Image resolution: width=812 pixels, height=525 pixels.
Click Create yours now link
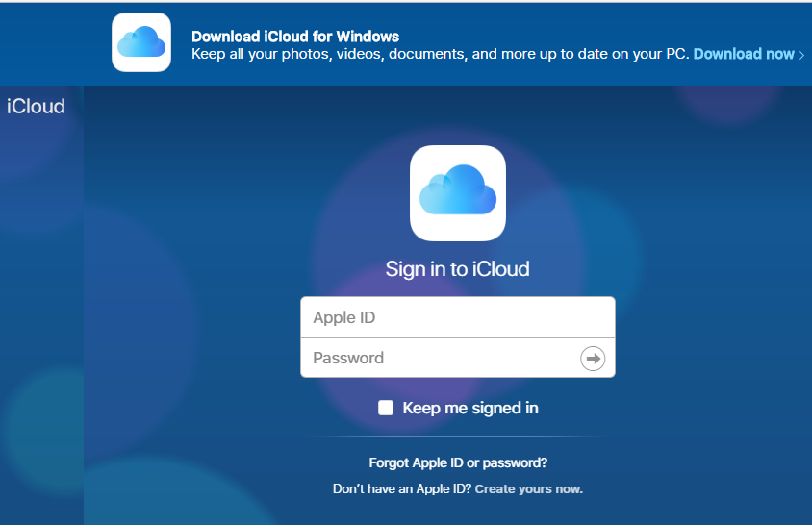coord(529,489)
